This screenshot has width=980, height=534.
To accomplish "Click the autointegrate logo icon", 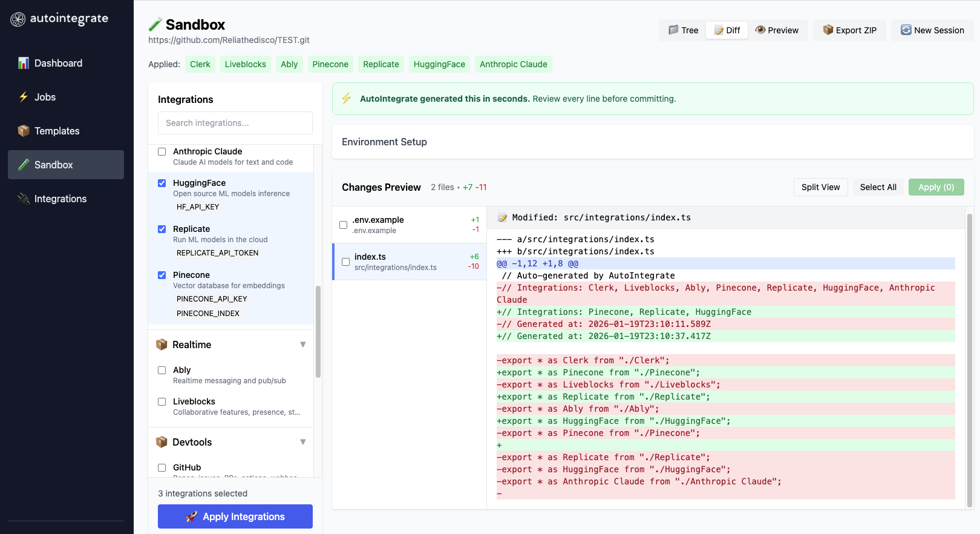I will tap(18, 19).
